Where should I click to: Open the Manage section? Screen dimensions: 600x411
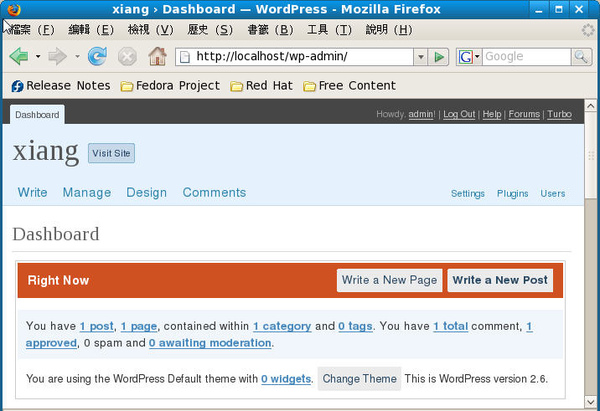[x=87, y=192]
